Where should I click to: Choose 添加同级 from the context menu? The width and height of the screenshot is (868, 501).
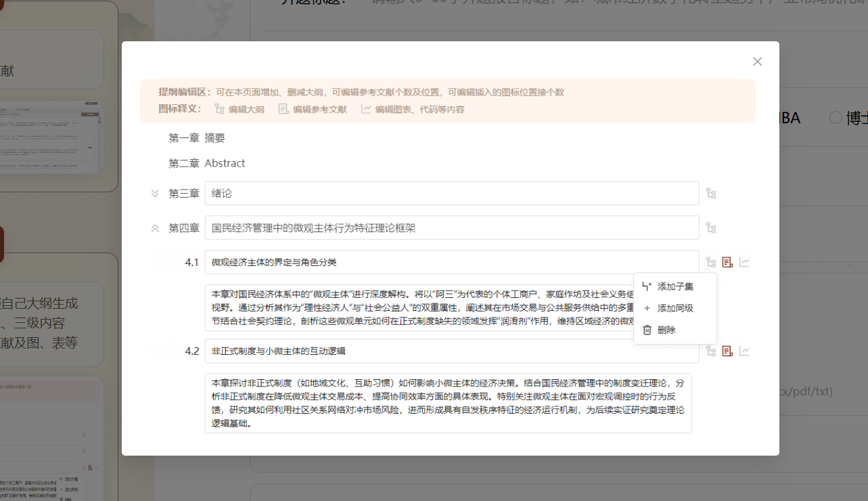675,308
